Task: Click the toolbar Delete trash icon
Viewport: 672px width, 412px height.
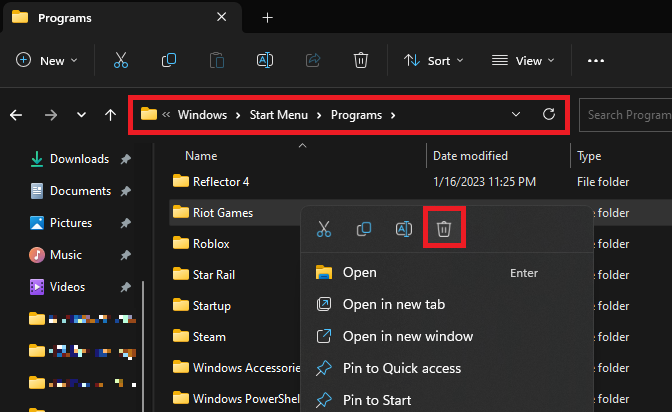Action: [361, 60]
